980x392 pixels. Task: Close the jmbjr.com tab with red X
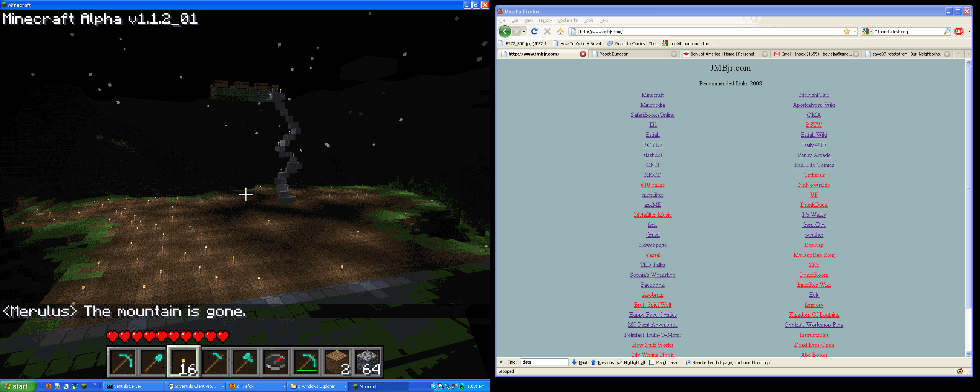(x=583, y=54)
